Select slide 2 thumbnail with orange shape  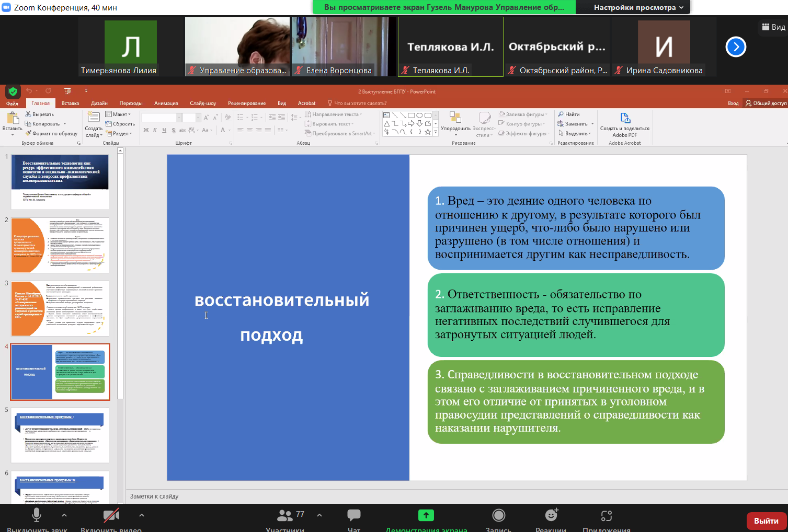[x=60, y=245]
